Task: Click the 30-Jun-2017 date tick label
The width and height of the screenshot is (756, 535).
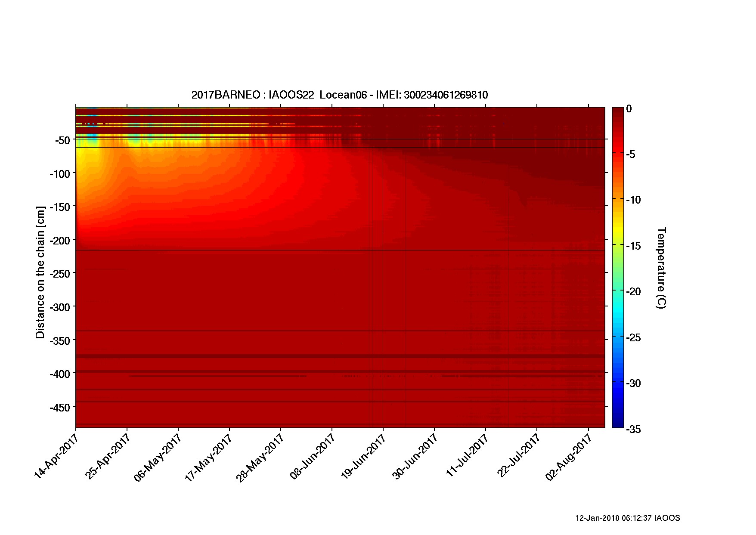Action: 415,456
